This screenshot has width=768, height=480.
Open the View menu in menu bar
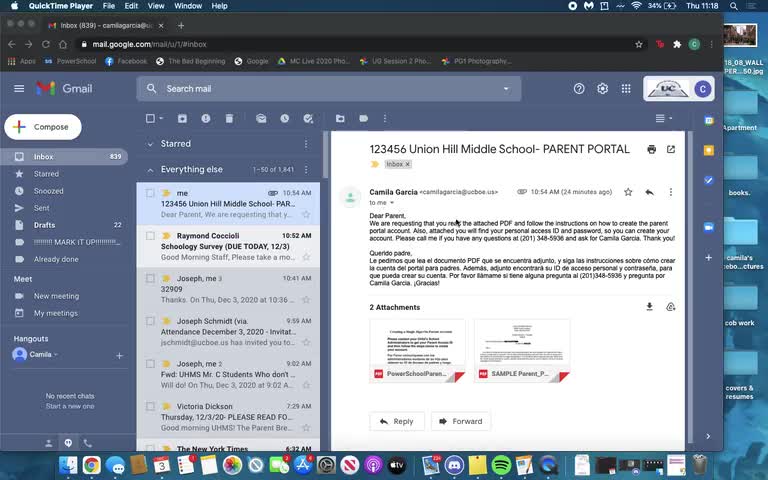point(156,6)
